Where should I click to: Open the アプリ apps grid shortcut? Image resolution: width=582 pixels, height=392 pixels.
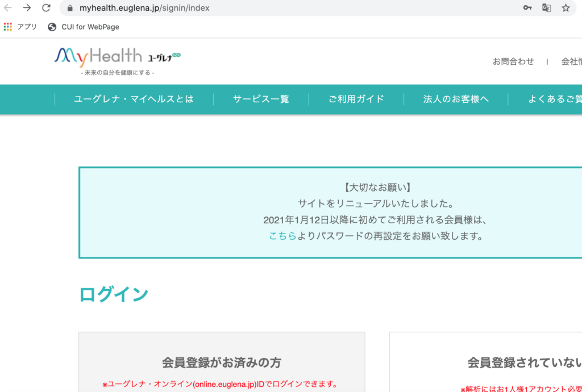(x=20, y=27)
